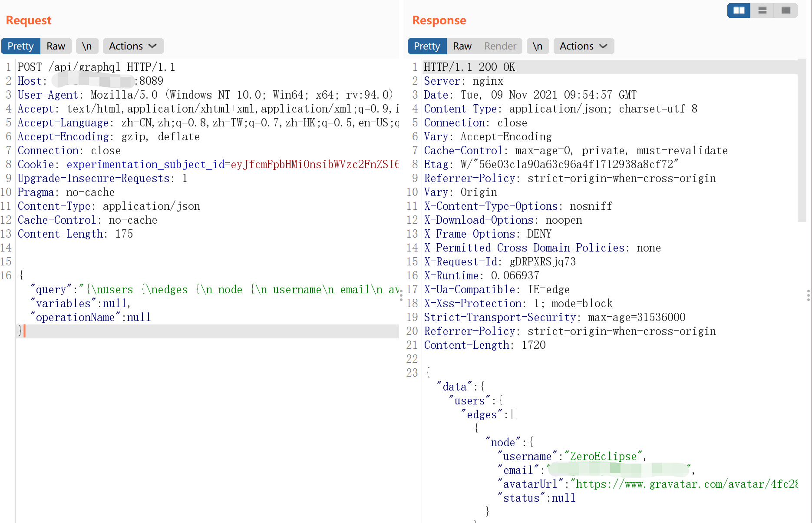
Task: Click the "X-Runtime: 0.066937" header
Action: [x=482, y=275]
